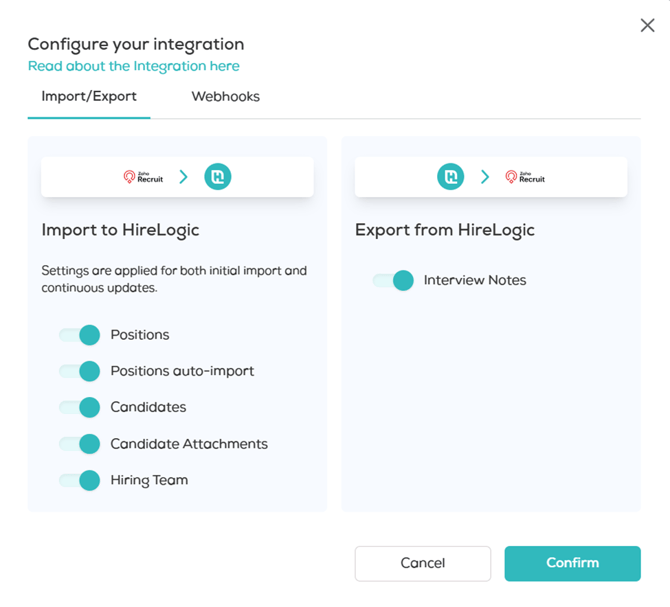Click the Zoho Recruit logo in import banner

pos(143,177)
